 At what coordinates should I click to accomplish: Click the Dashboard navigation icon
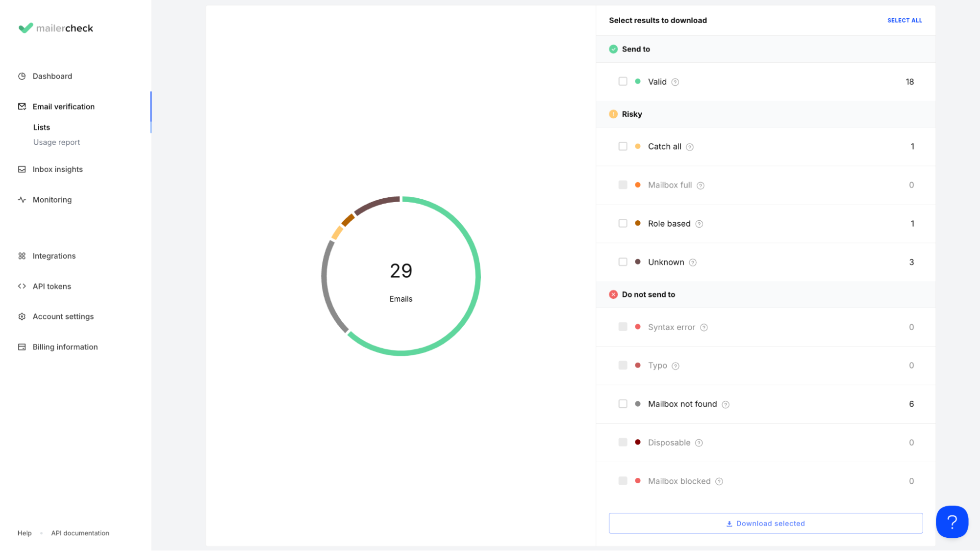pos(22,76)
